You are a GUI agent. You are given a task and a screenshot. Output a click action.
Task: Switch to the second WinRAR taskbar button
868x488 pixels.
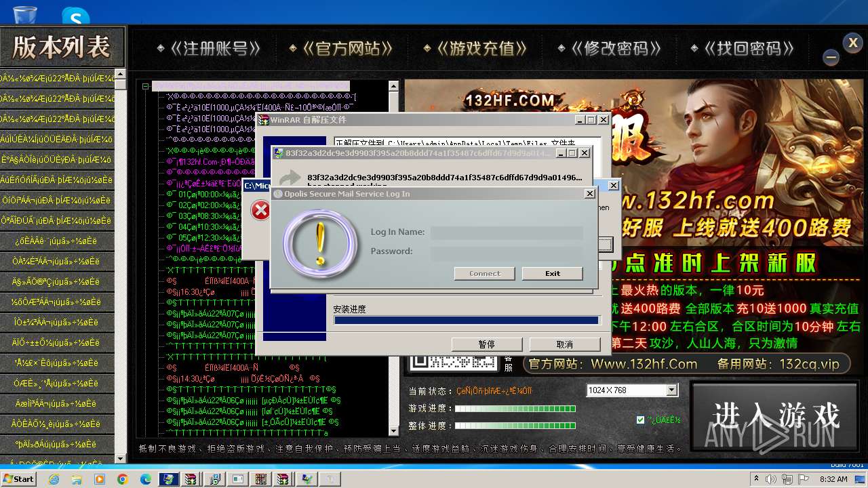click(x=283, y=479)
